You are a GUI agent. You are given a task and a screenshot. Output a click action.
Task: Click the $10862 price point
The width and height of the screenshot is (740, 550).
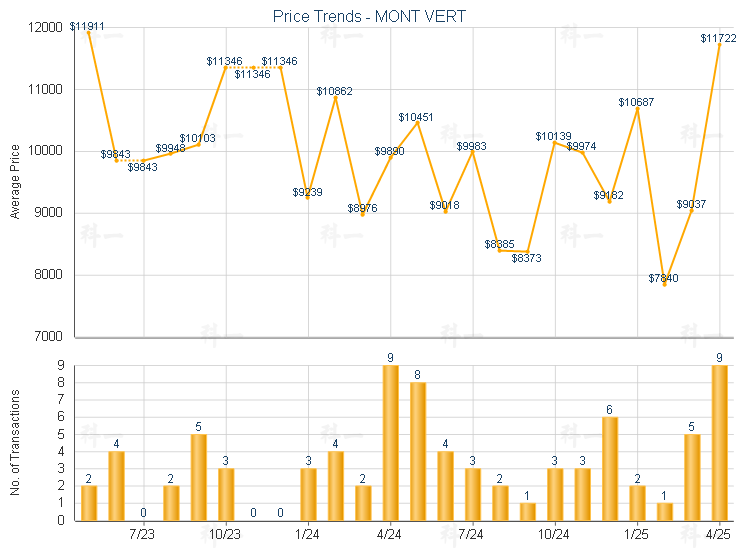(336, 98)
